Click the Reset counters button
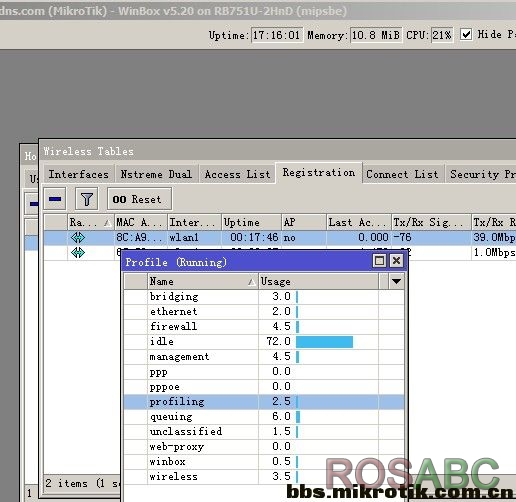The height and width of the screenshot is (502, 516). point(139,199)
